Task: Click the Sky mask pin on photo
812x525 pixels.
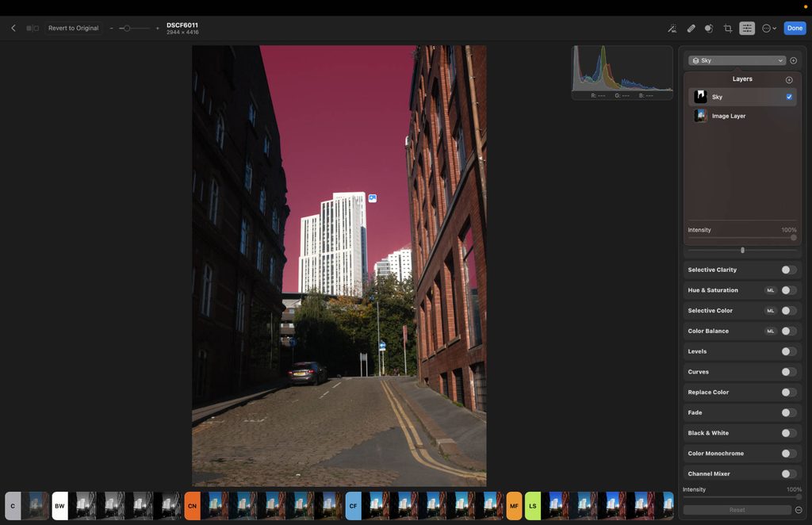Action: coord(373,198)
